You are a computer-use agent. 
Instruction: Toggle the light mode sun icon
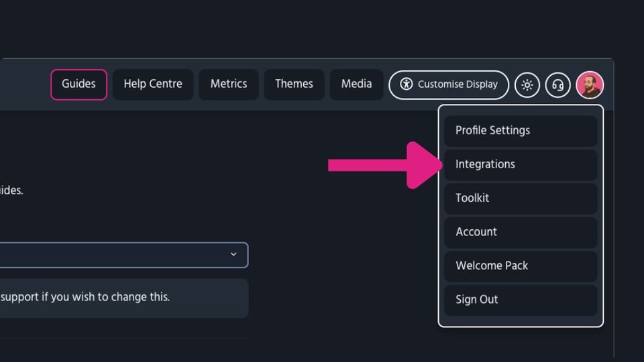pyautogui.click(x=527, y=85)
